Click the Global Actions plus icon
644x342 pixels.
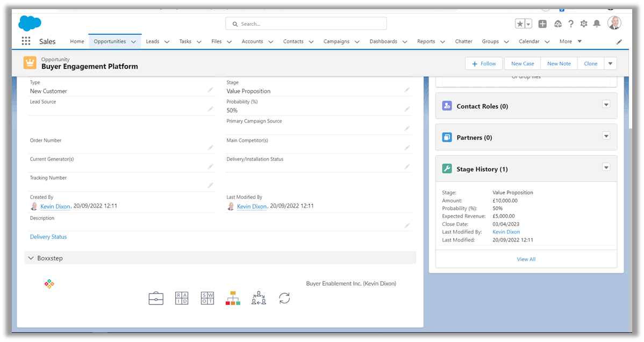point(542,24)
